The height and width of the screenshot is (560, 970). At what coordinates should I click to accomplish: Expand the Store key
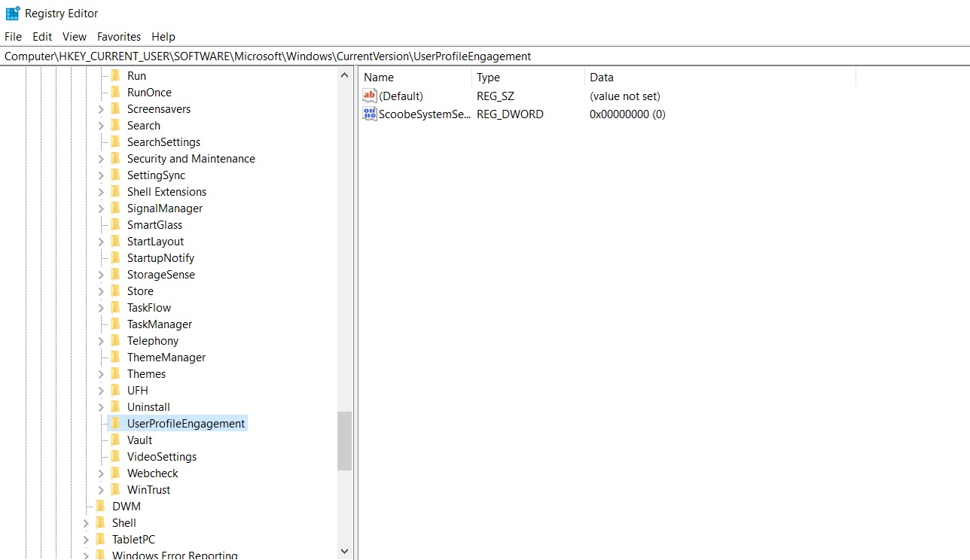[101, 291]
